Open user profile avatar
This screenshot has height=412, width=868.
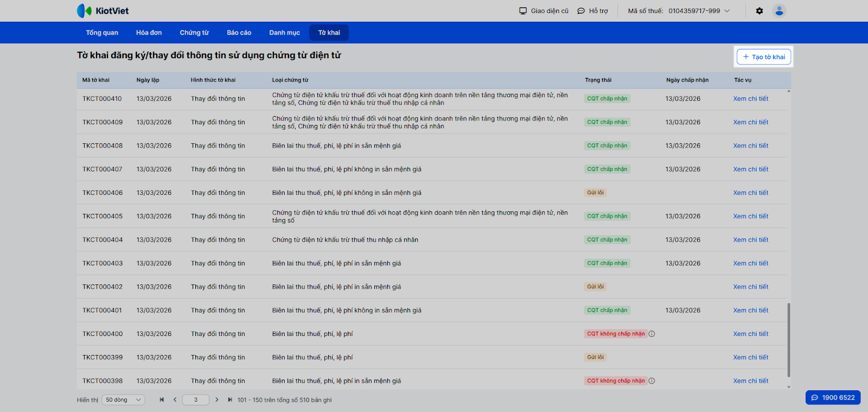[780, 11]
